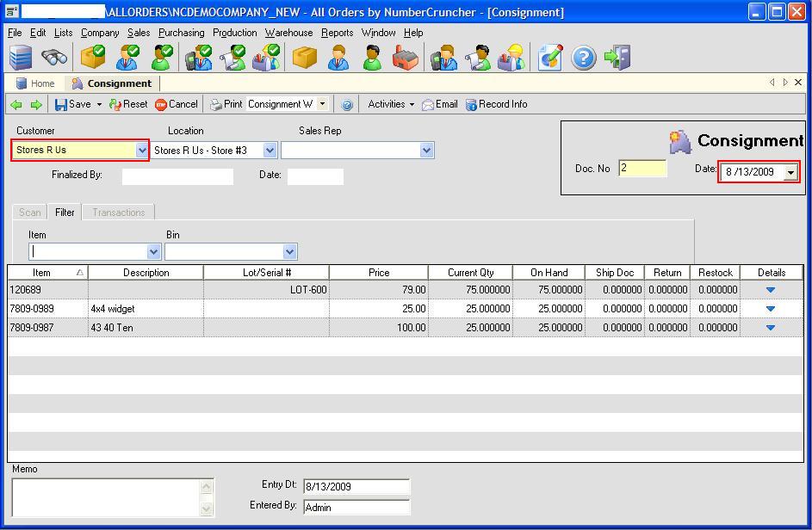The width and height of the screenshot is (812, 530).
Task: Expand the Item filter dropdown
Action: pos(153,252)
